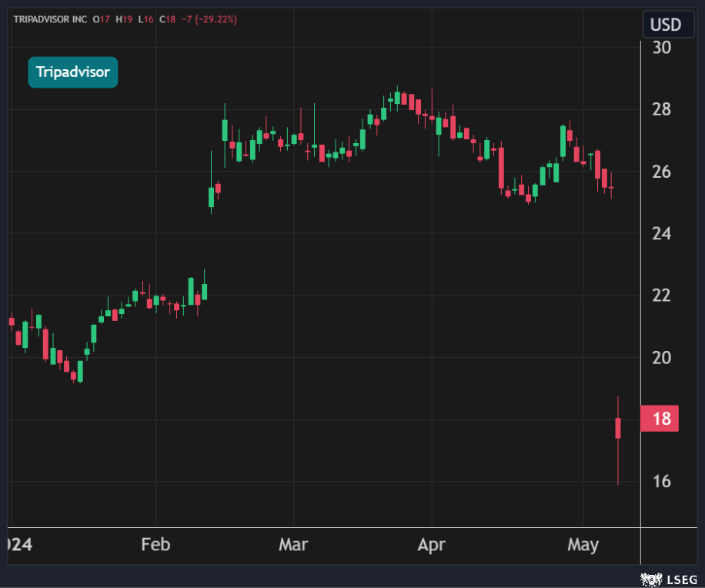Click the 28 level on price axis
The image size is (705, 588).
(x=661, y=110)
